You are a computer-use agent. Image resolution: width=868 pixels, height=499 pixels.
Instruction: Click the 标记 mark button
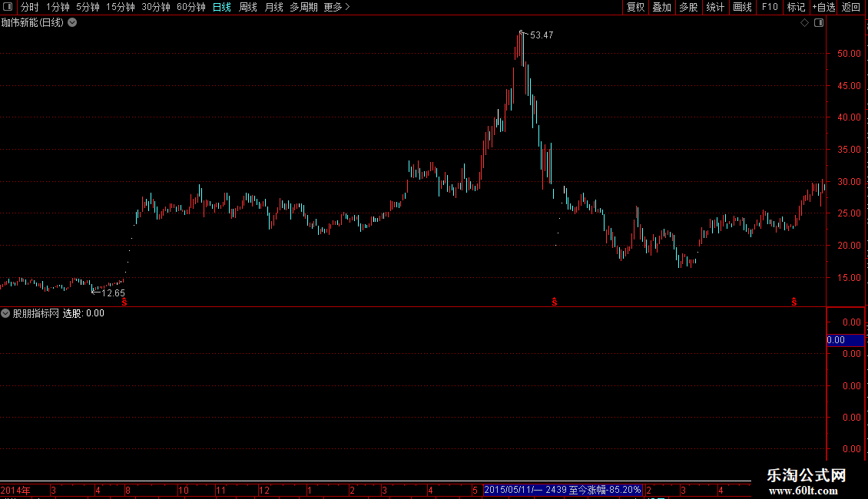796,7
